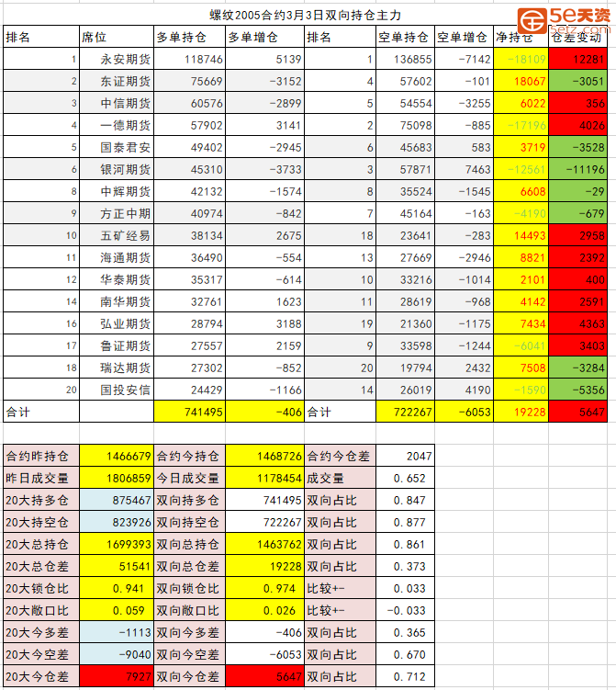Click the 一德期货 seat cell
Screen dimensions: 616x690
tap(117, 125)
